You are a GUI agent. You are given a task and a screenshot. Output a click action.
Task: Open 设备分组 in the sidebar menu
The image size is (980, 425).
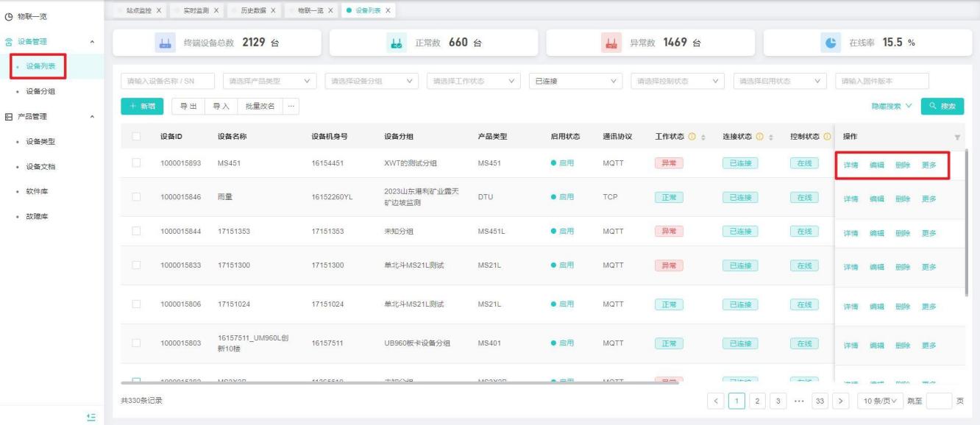pos(40,91)
